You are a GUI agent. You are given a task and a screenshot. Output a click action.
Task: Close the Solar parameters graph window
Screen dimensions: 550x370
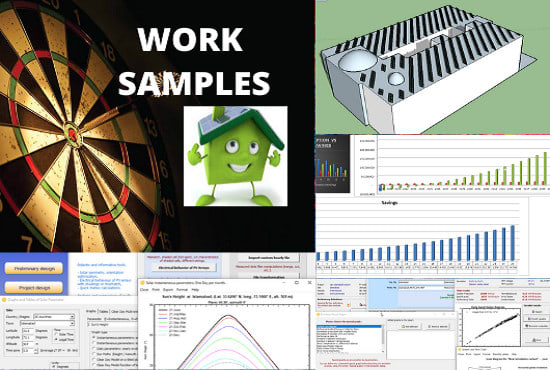tap(309, 282)
